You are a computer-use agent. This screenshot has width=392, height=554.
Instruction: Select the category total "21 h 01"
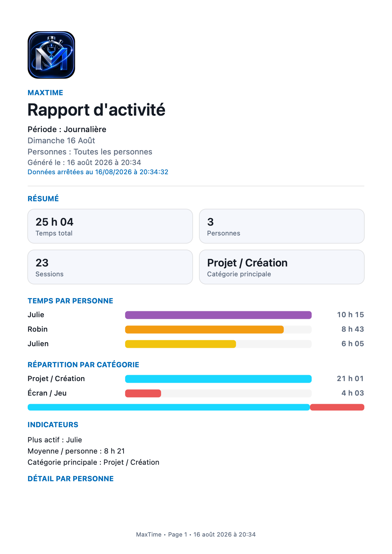click(x=350, y=379)
